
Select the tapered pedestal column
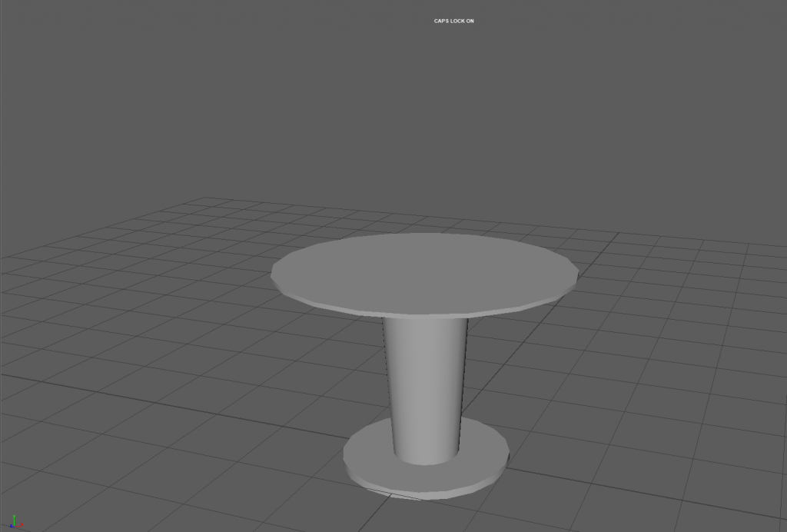pyautogui.click(x=427, y=384)
